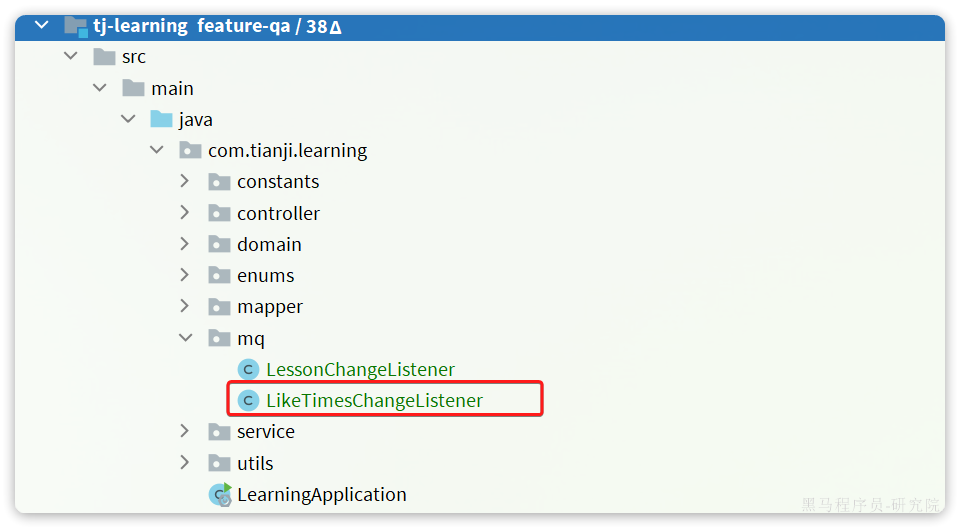
Task: Click the blue java source root folder icon
Action: coord(162,119)
